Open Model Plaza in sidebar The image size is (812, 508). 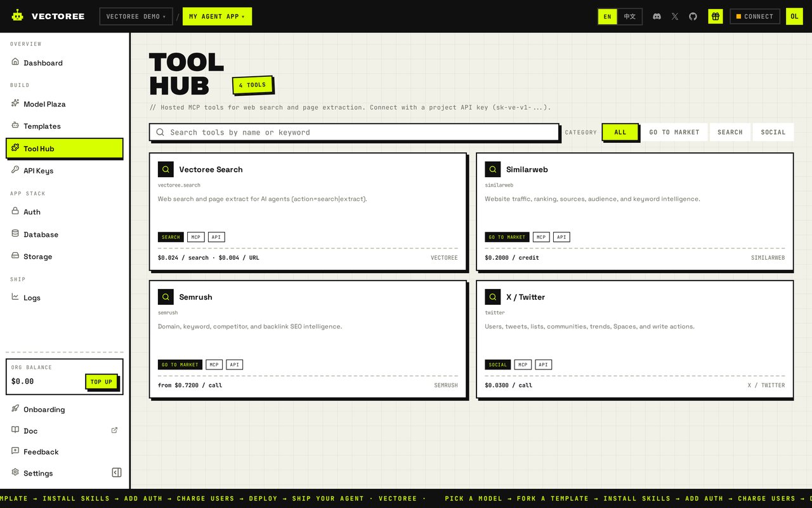click(x=65, y=104)
